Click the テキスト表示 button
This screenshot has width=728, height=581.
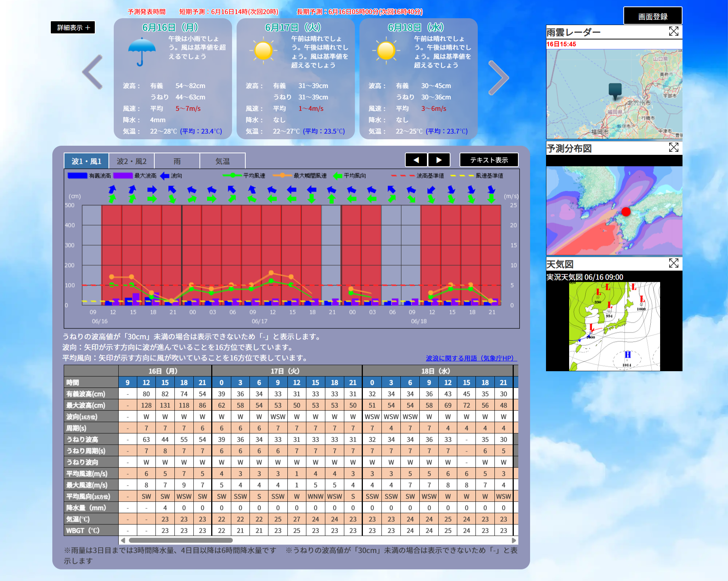[489, 160]
